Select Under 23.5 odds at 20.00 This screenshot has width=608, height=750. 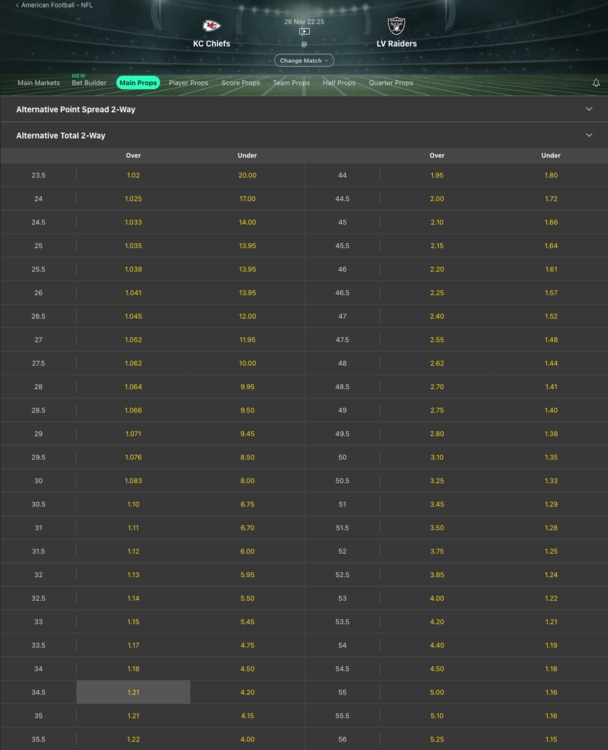point(247,175)
